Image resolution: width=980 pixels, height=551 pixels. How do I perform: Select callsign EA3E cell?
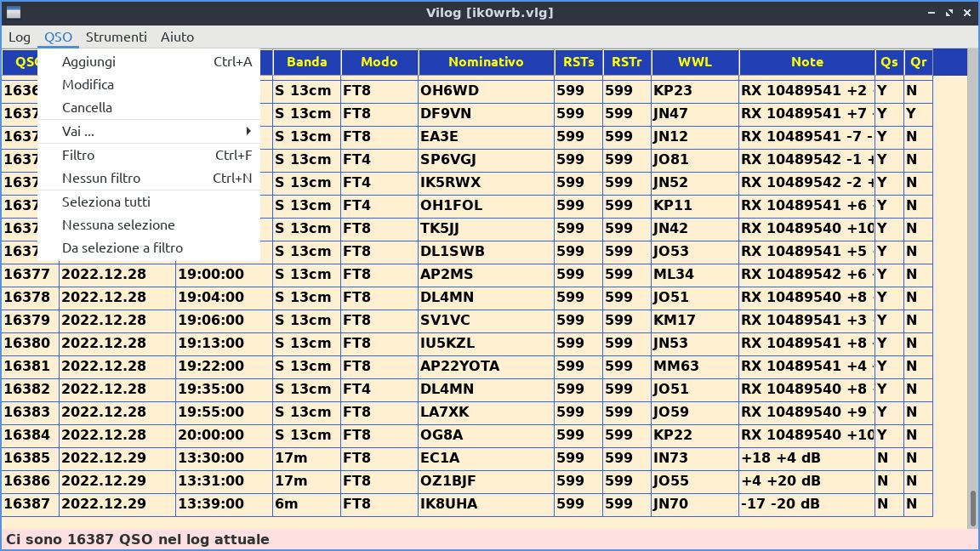coord(487,136)
